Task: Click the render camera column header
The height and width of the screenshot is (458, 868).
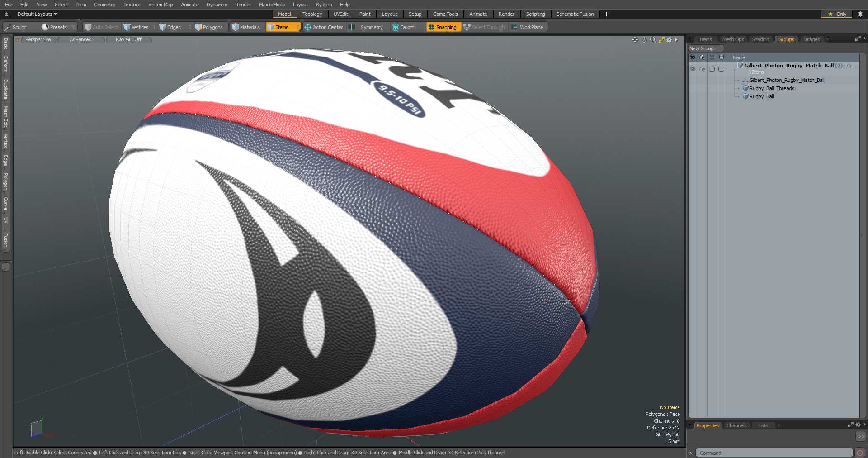Action: click(702, 57)
